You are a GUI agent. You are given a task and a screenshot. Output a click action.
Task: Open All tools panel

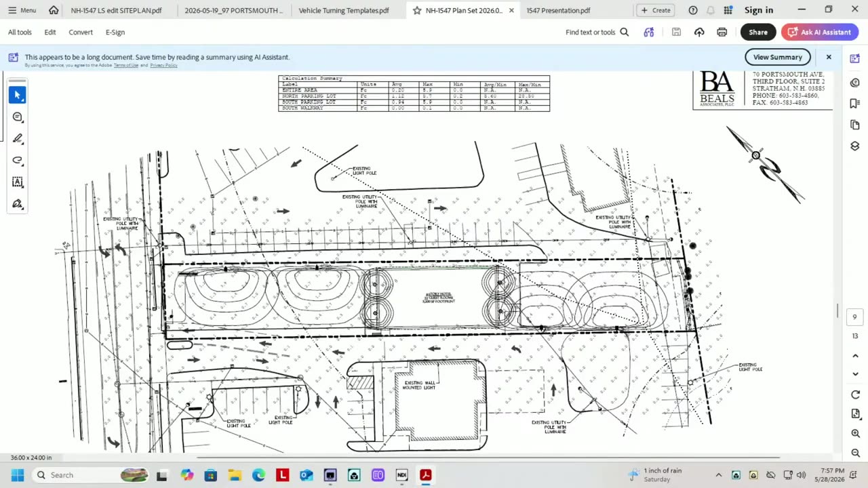20,32
